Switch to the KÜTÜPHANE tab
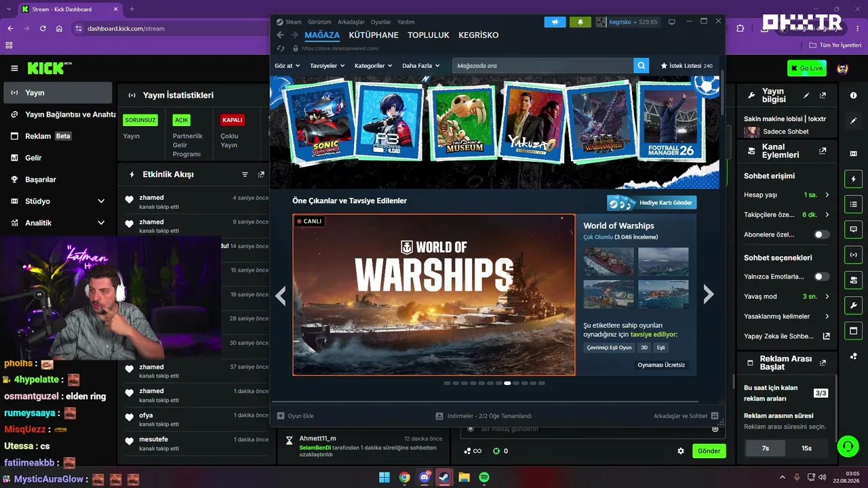 tap(374, 35)
